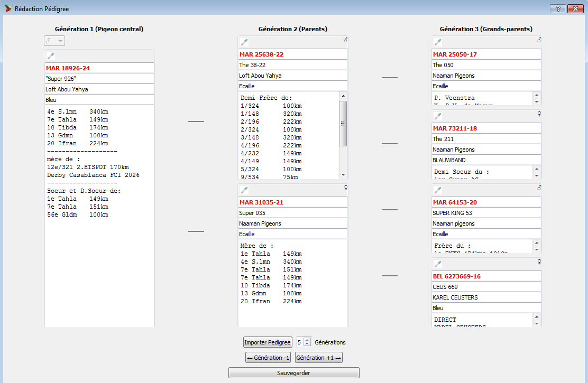Click the female sex symbol on MAR 73211-18 card
The height and width of the screenshot is (383, 588).
(539, 114)
